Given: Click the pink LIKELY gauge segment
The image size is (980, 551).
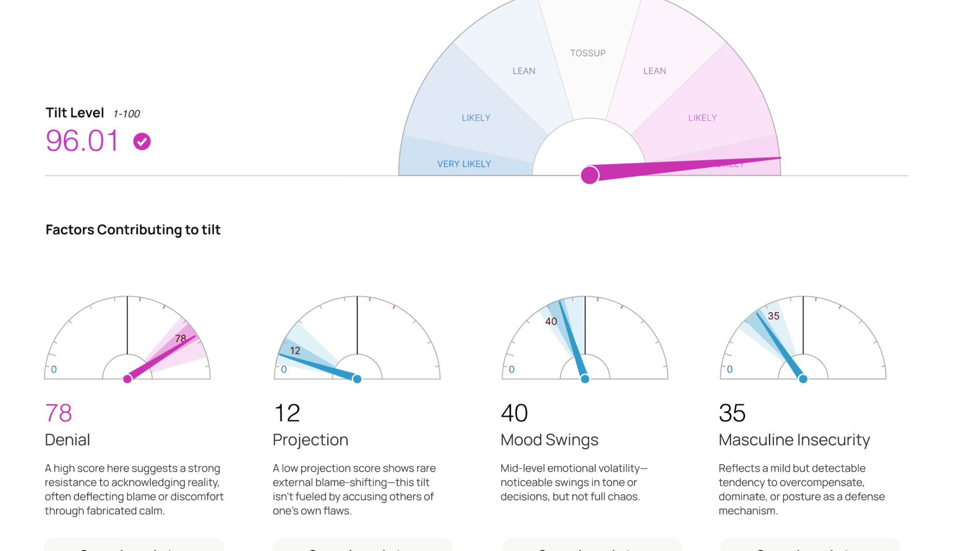Looking at the screenshot, I should pyautogui.click(x=702, y=118).
